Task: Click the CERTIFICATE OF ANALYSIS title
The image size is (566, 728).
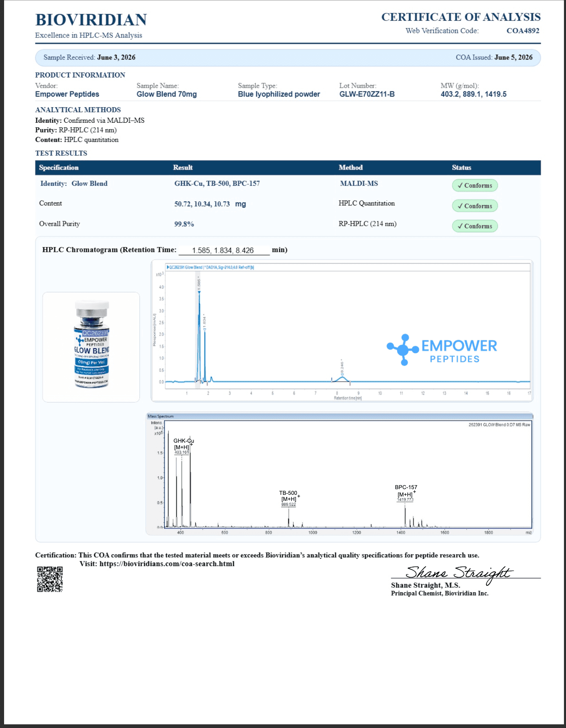Action: [461, 17]
